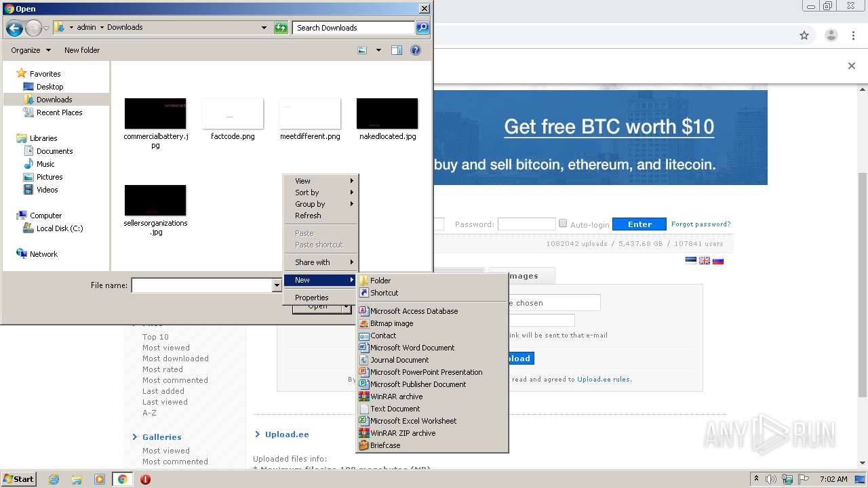Click Get free BTC banner link
The width and height of the screenshot is (868, 488).
tap(609, 127)
